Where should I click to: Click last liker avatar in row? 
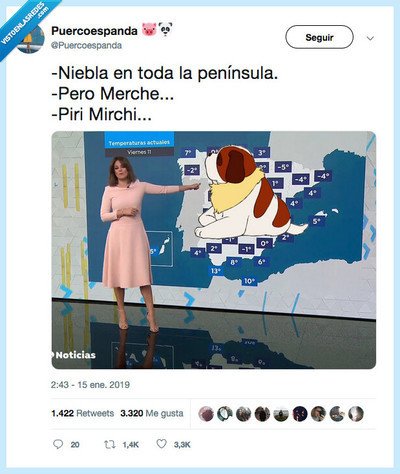coord(356,414)
